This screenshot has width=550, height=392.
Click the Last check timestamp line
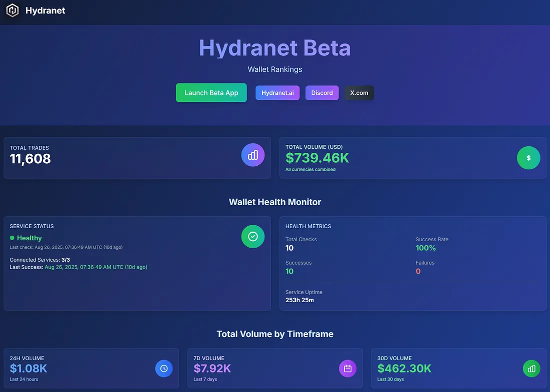click(66, 247)
